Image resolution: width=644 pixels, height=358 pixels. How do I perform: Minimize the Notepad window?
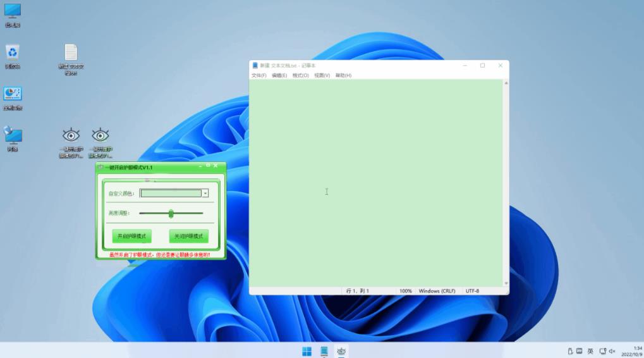click(465, 65)
